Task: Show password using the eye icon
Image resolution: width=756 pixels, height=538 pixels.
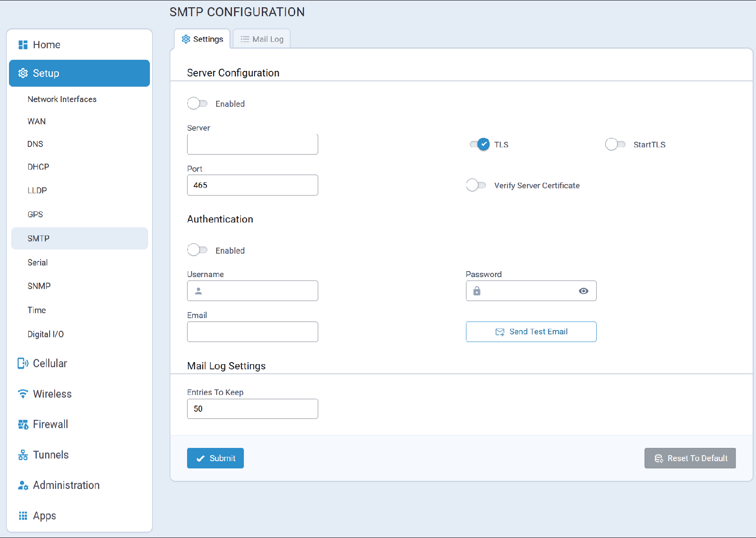Action: (583, 291)
